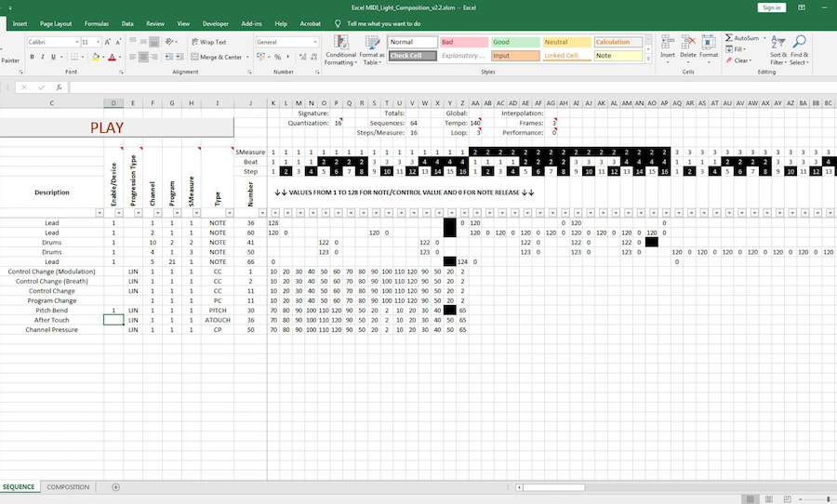Open the Description column filter dropdown

click(98, 213)
